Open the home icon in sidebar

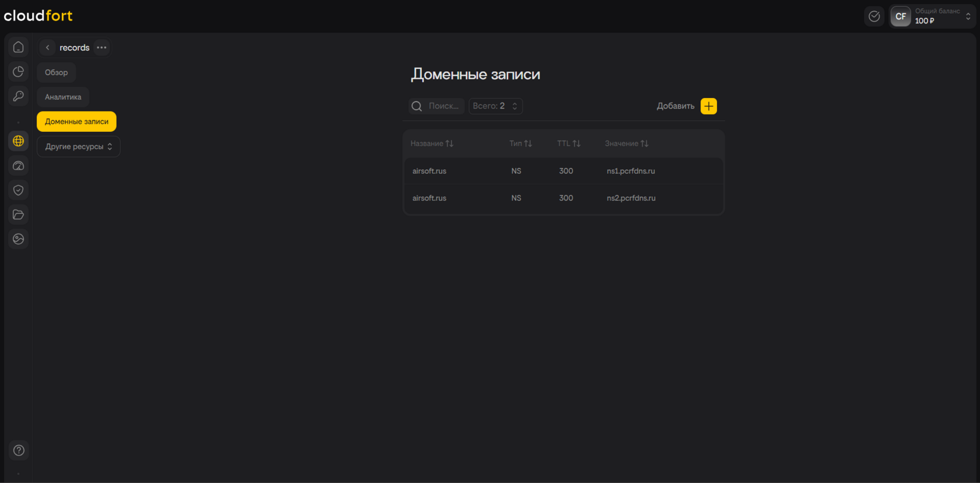coord(19,47)
